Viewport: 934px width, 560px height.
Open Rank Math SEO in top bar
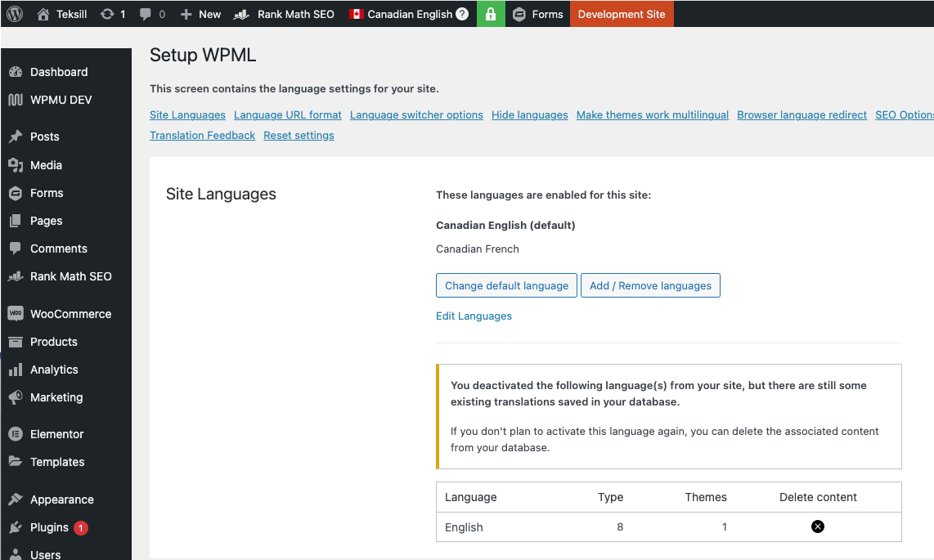284,14
